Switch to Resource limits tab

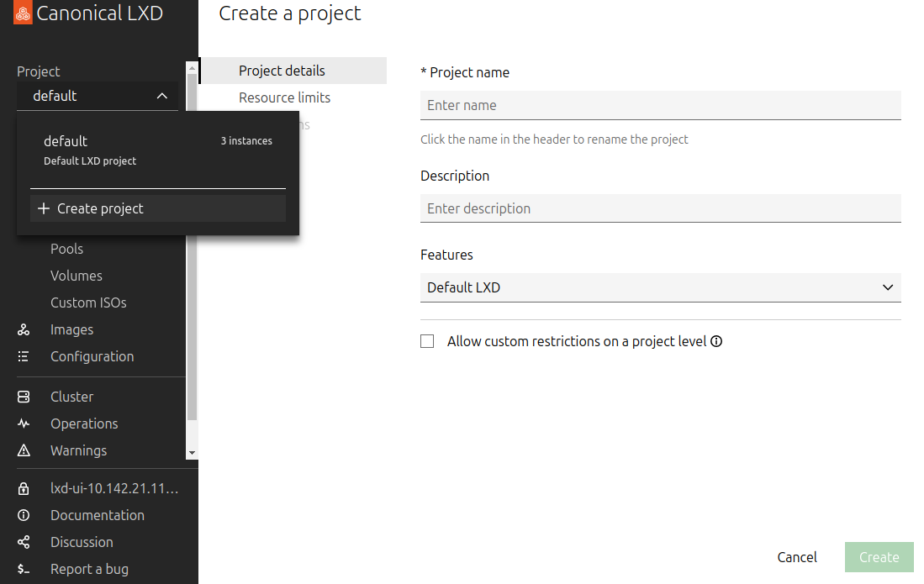point(284,97)
